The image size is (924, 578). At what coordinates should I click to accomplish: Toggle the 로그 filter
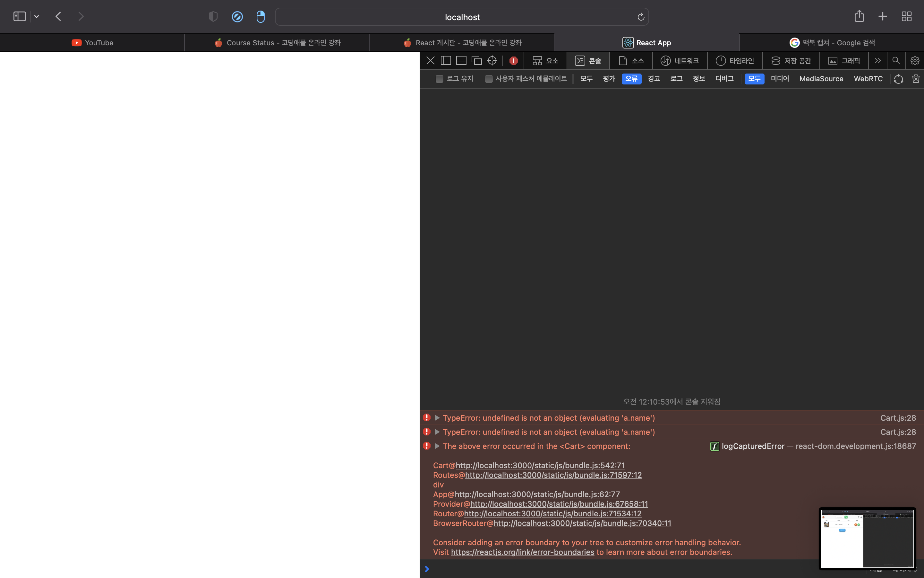[x=677, y=79]
